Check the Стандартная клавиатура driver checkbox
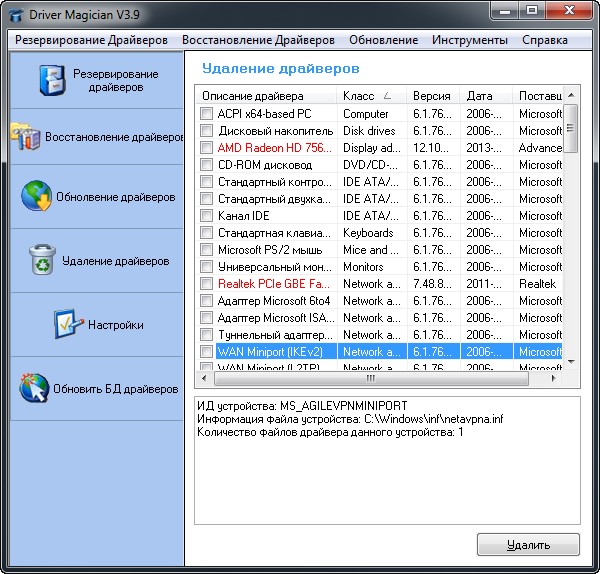Image resolution: width=600 pixels, height=574 pixels. 206,232
